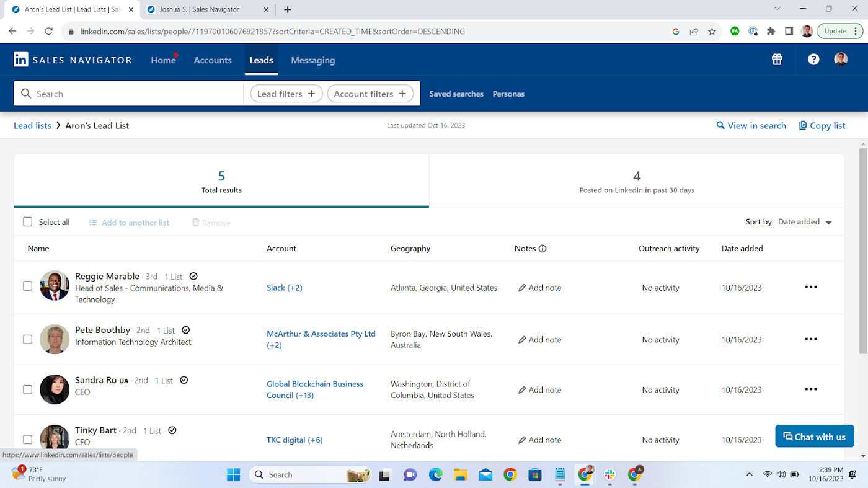This screenshot has width=868, height=488.
Task: Expand the Account filters panel
Action: click(370, 93)
